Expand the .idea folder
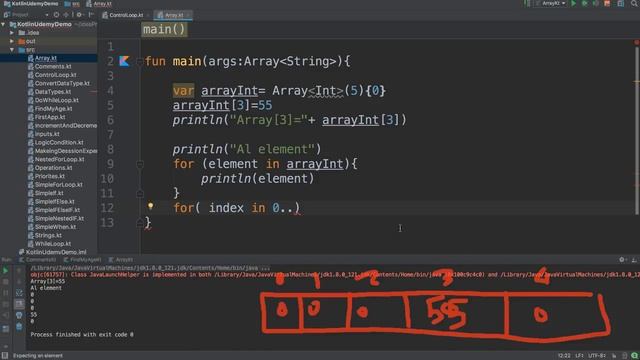 [12, 33]
